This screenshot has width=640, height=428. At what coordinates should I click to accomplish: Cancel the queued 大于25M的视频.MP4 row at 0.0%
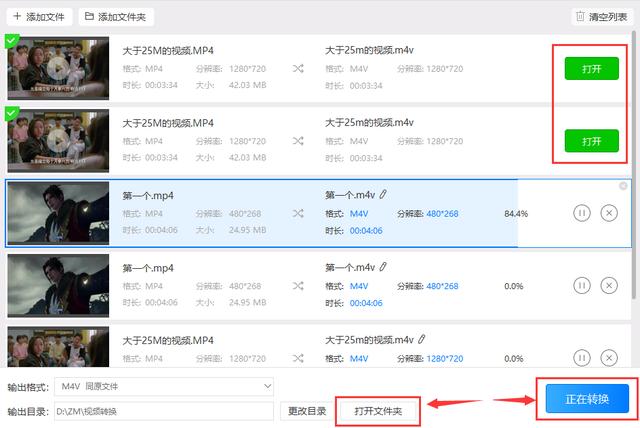[x=609, y=358]
